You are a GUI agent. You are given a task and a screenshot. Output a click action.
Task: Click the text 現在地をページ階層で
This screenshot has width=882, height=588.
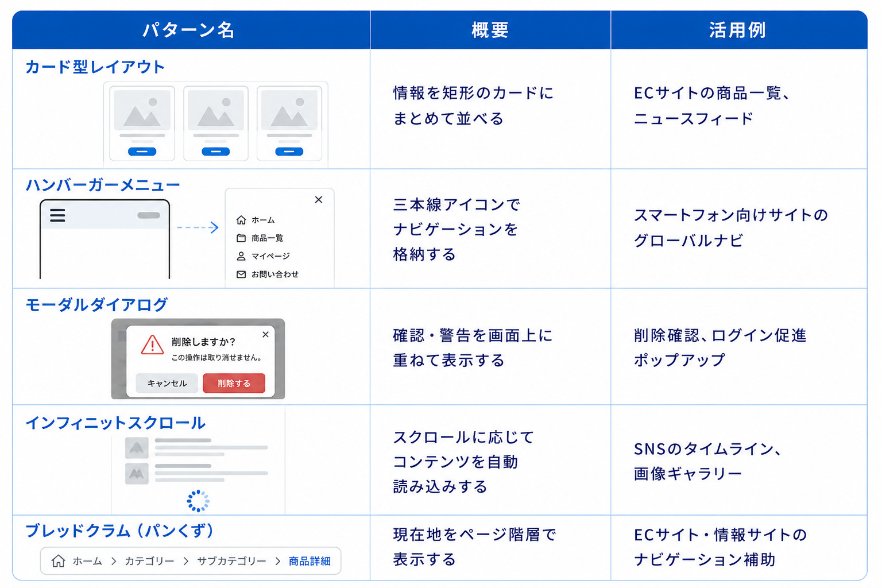point(475,535)
